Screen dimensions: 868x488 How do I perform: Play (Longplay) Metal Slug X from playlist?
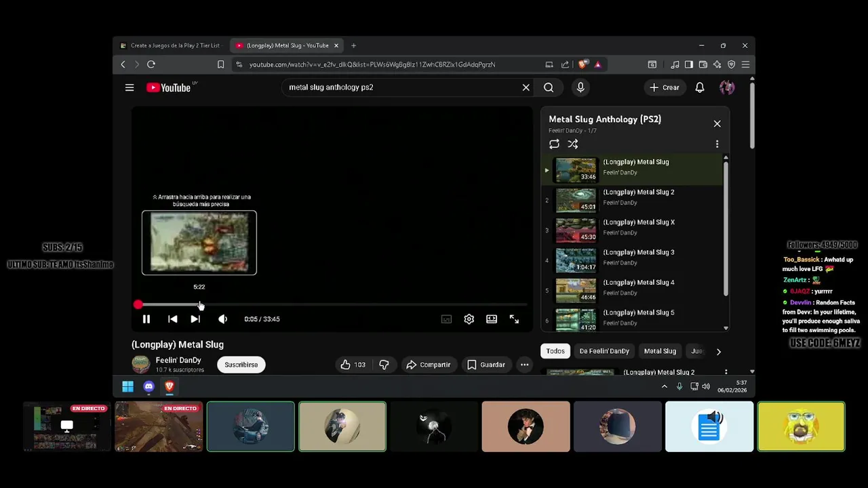click(x=632, y=230)
